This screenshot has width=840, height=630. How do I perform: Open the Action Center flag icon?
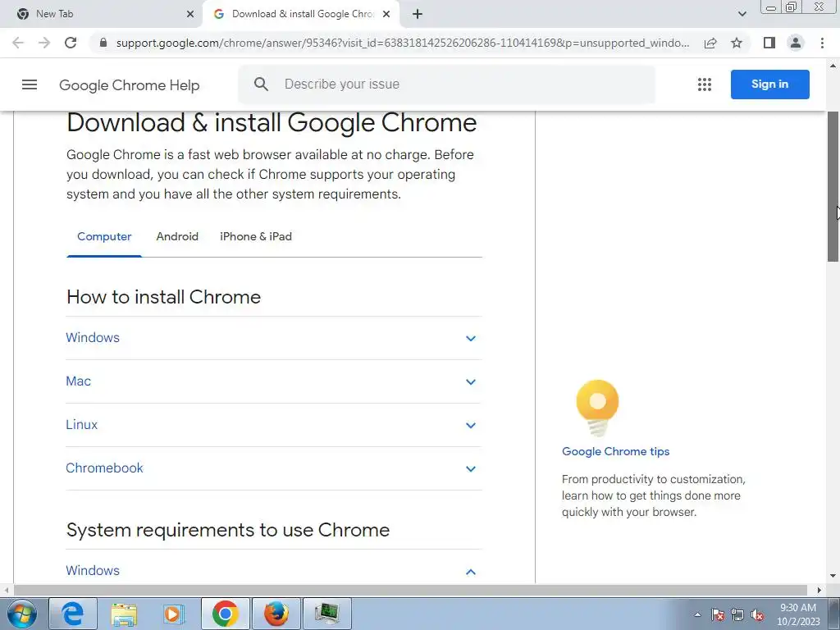(x=718, y=614)
